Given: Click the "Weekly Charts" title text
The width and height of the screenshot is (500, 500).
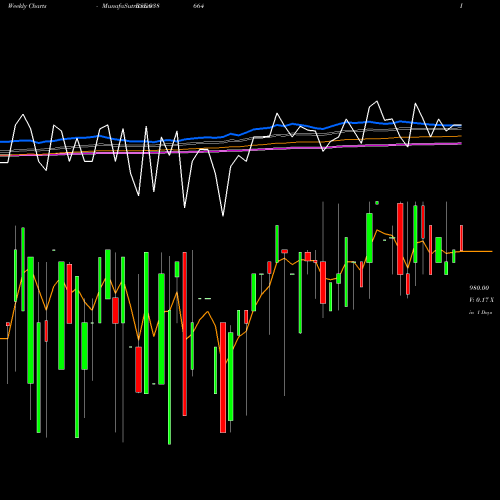Looking at the screenshot, I should [x=27, y=6].
